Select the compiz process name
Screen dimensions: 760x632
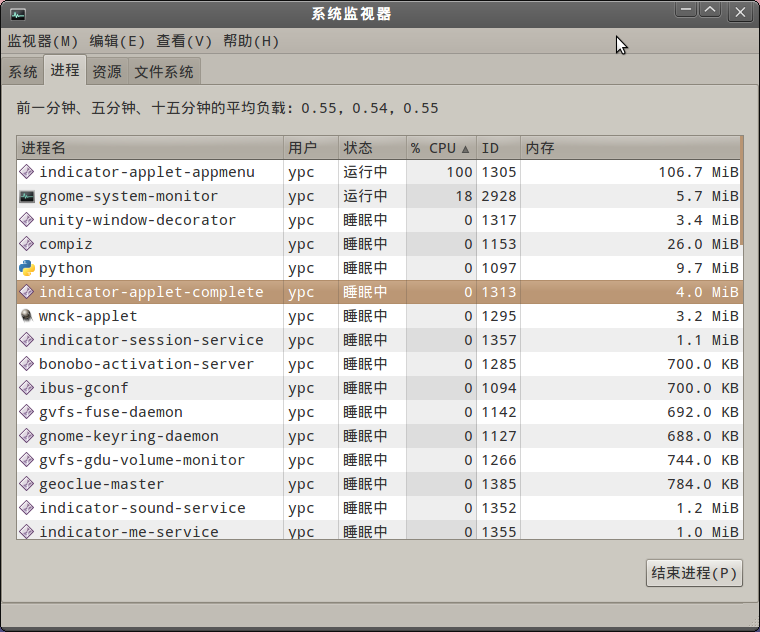[65, 244]
